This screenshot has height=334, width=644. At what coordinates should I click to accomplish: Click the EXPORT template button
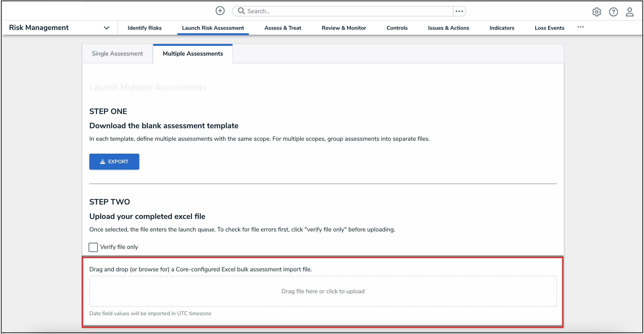click(x=114, y=161)
